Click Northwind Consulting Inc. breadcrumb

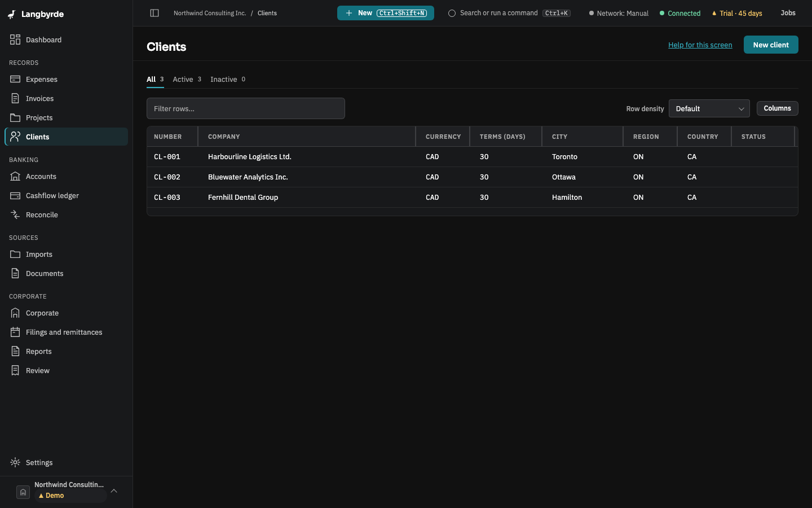pyautogui.click(x=210, y=13)
